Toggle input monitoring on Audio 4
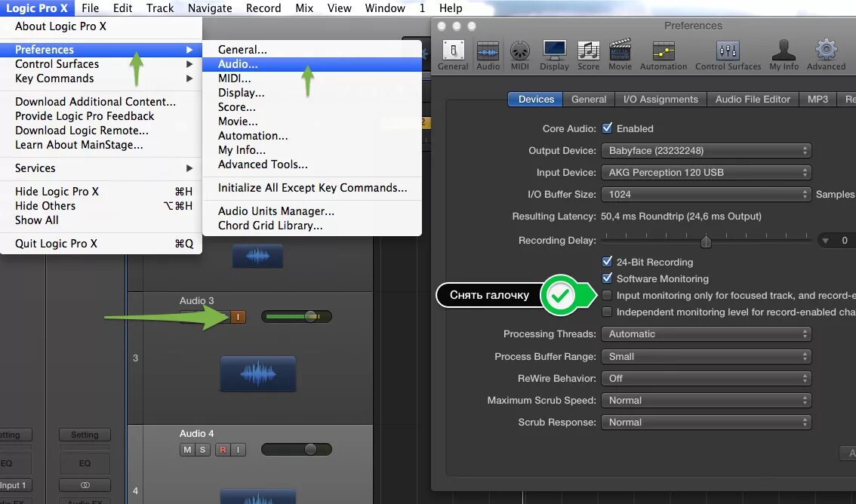Screen dimensions: 856x504 click(238, 450)
